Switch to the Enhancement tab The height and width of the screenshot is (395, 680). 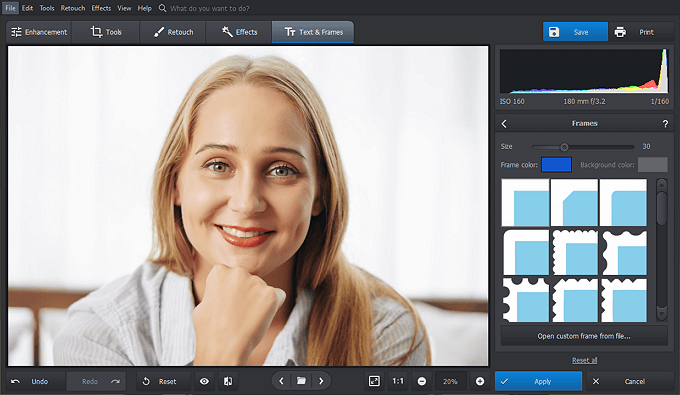click(39, 32)
